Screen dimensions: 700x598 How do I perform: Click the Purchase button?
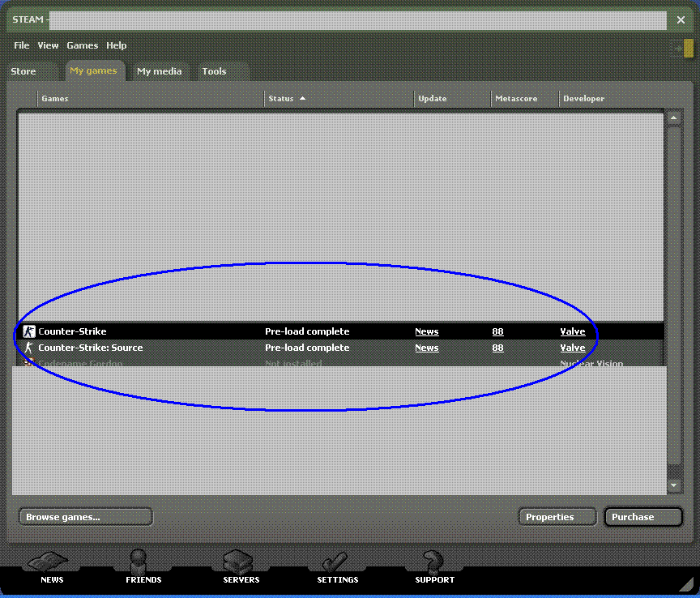643,517
